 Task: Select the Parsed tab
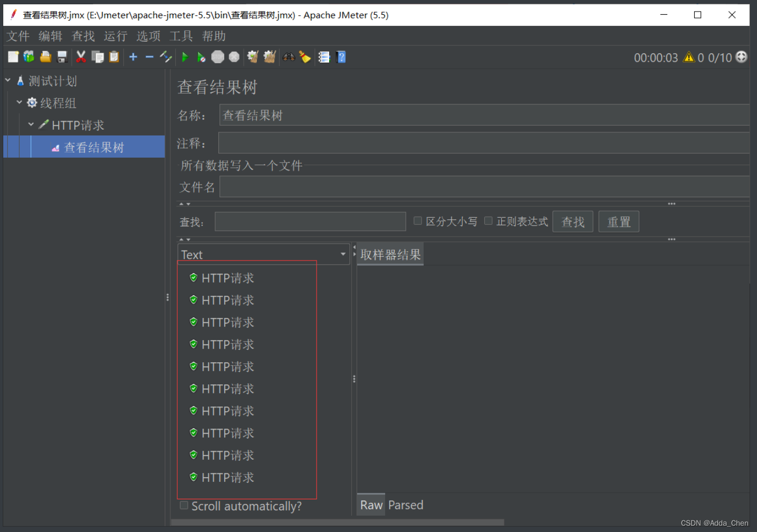(x=406, y=505)
